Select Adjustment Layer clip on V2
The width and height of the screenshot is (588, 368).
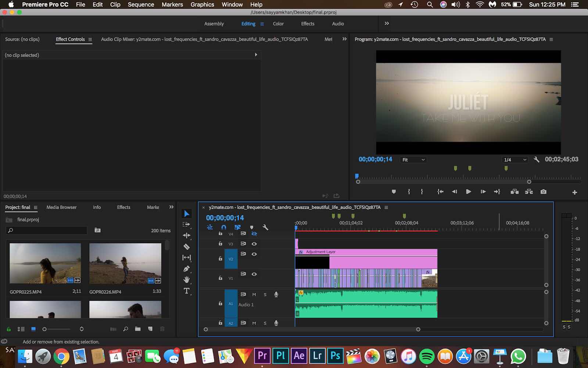pyautogui.click(x=366, y=259)
